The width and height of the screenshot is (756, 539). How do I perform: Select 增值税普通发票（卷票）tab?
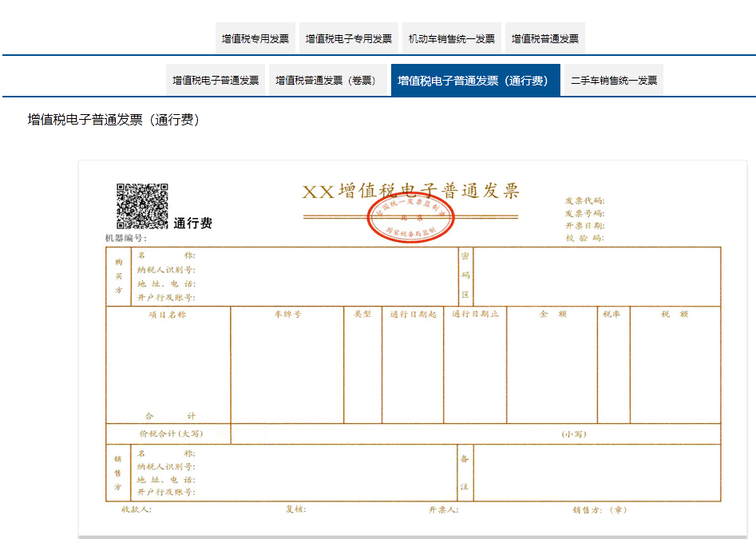[328, 80]
